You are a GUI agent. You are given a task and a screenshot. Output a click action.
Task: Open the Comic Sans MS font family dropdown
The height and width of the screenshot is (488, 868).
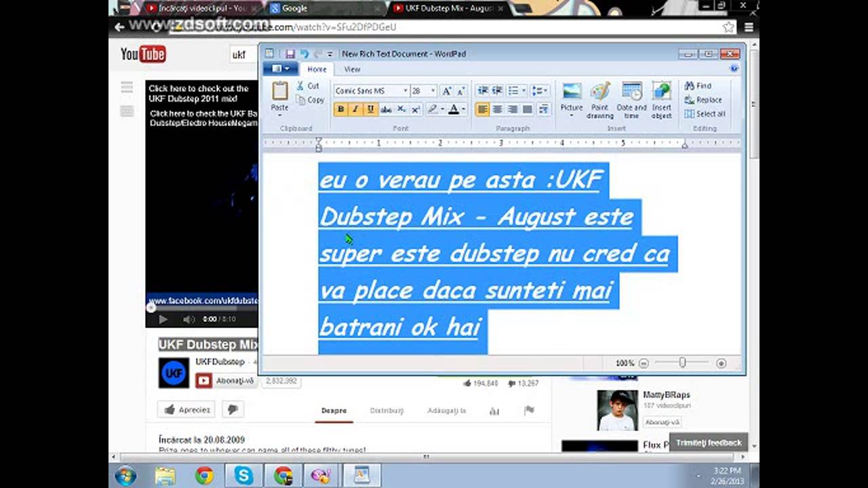(x=406, y=91)
